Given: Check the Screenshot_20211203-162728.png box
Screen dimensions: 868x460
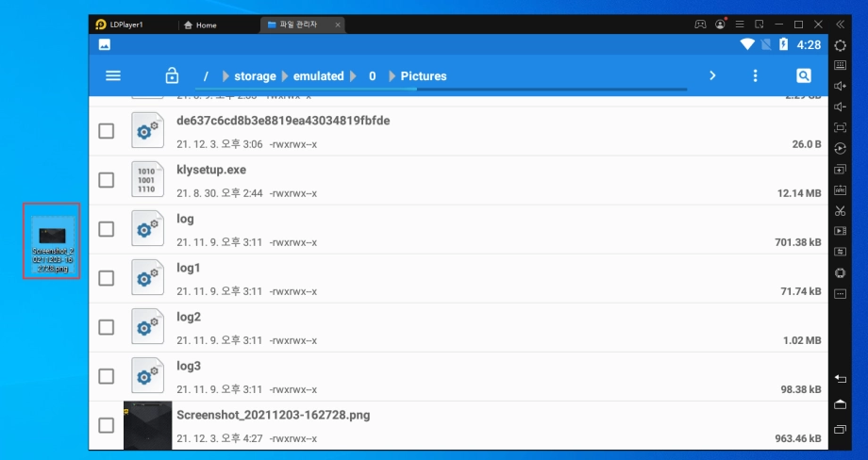Looking at the screenshot, I should click(x=107, y=425).
